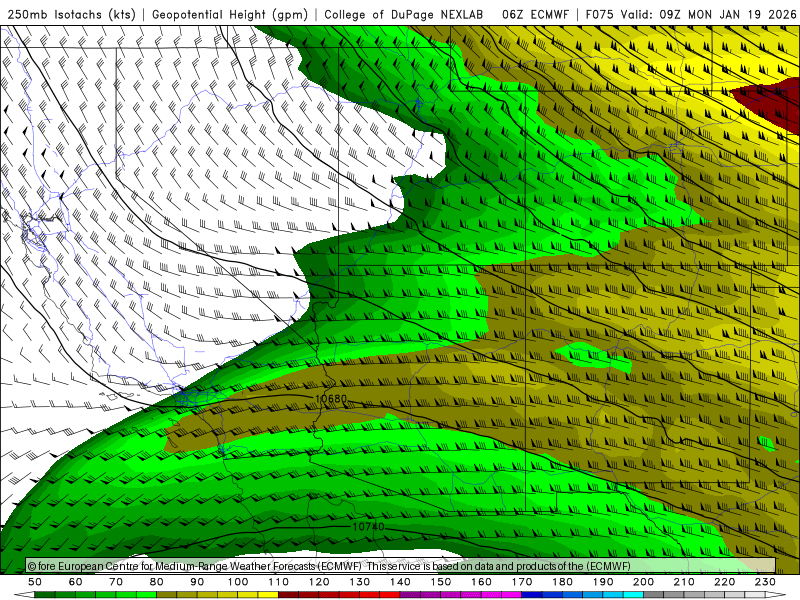Click the 10680 height contour label
Viewport: 800px width, 600px height.
coord(331,398)
